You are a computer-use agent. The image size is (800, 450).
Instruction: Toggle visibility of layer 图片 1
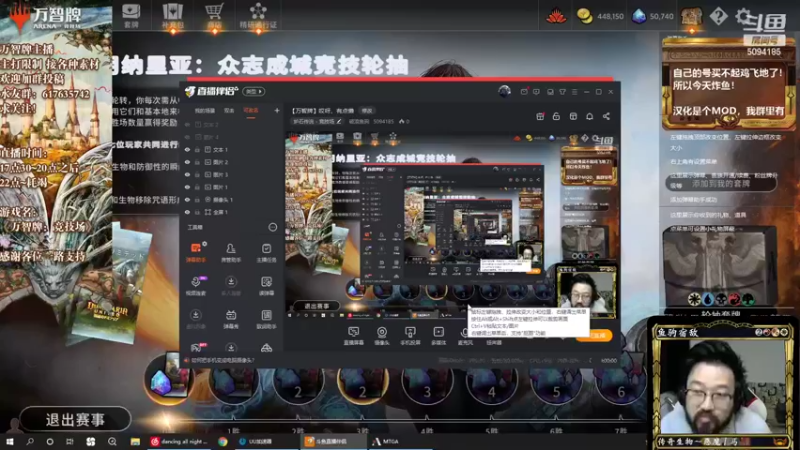click(x=187, y=187)
